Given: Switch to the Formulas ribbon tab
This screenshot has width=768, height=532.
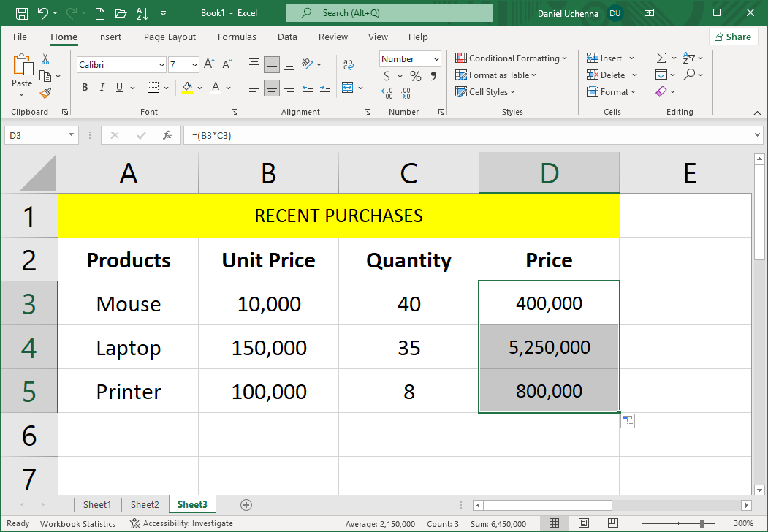Looking at the screenshot, I should coord(237,37).
